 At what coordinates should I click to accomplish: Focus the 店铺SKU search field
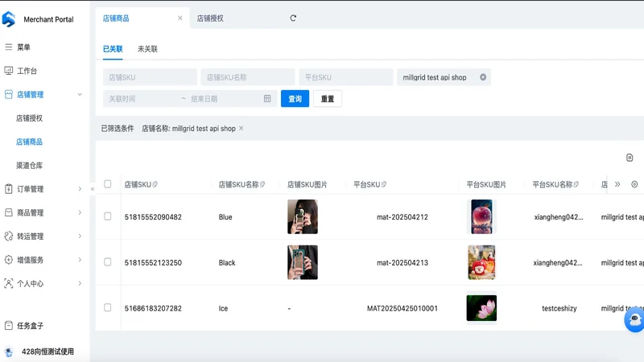pos(150,77)
